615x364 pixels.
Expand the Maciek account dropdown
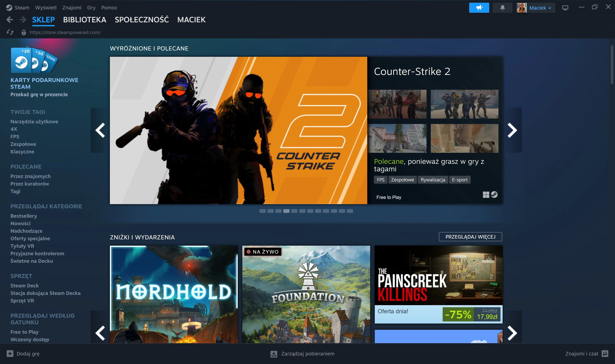[x=540, y=8]
